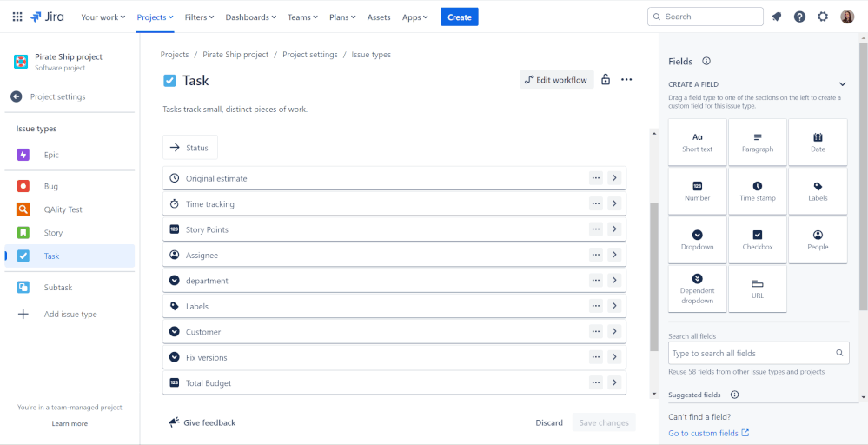Click the Pirate Ship project avatar icon
Image resolution: width=868 pixels, height=445 pixels.
[x=21, y=62]
